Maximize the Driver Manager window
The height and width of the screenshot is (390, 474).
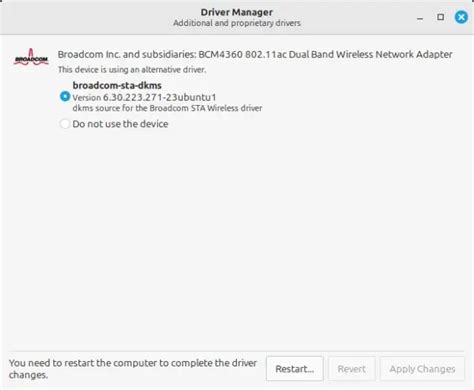[440, 17]
